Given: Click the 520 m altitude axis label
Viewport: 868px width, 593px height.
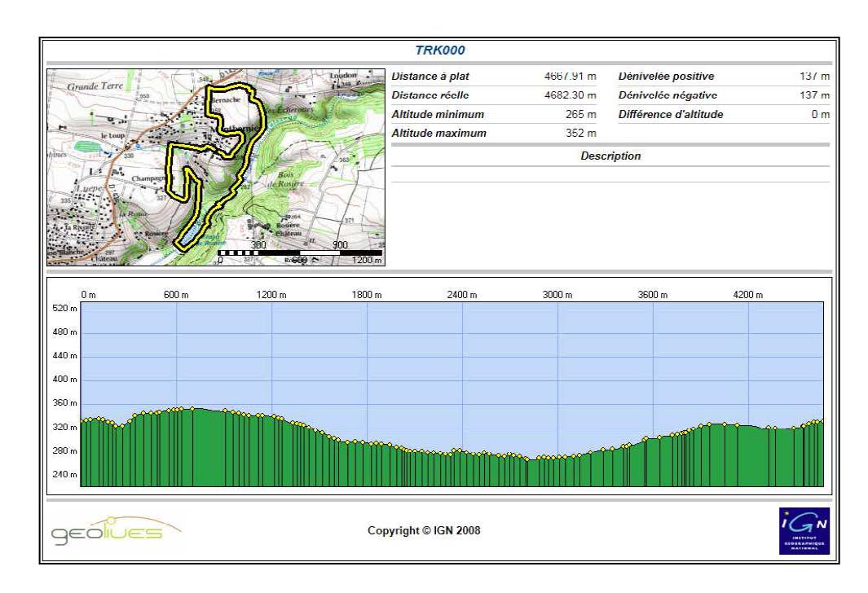Looking at the screenshot, I should click(64, 308).
